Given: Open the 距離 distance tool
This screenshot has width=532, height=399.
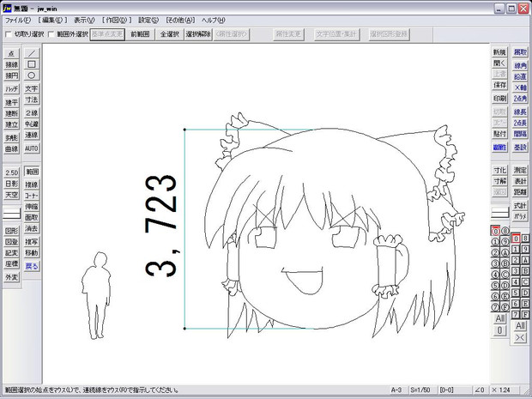Looking at the screenshot, I should pos(520,192).
